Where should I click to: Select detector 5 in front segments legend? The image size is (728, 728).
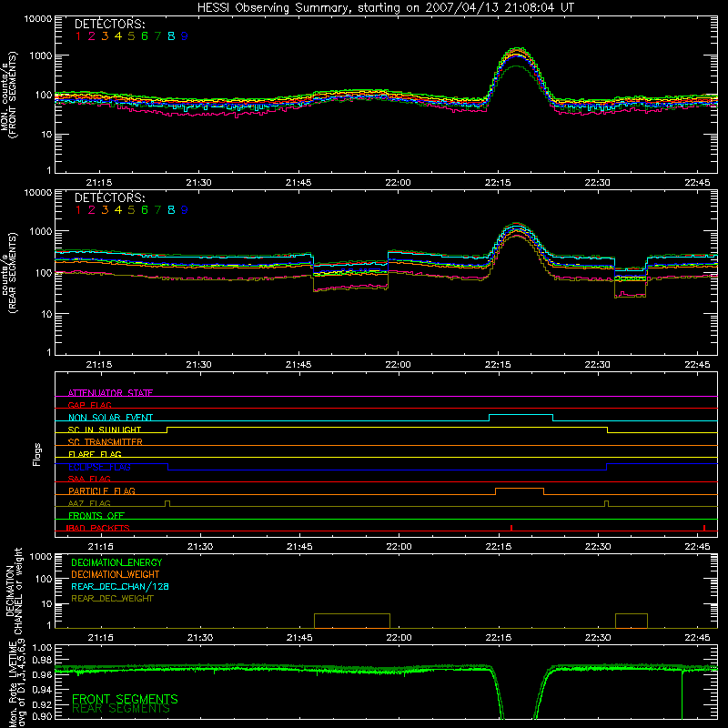click(131, 36)
